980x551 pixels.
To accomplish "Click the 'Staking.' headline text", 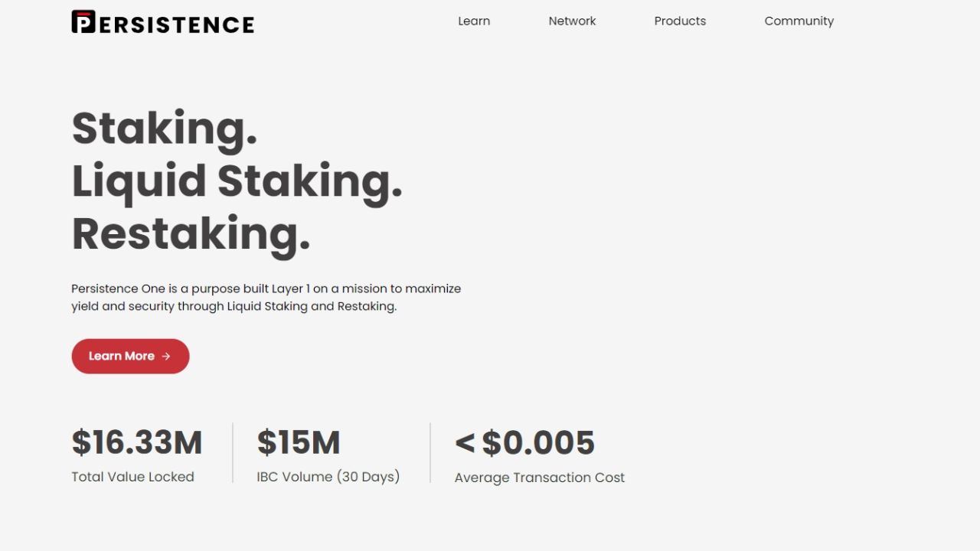I will [x=165, y=127].
